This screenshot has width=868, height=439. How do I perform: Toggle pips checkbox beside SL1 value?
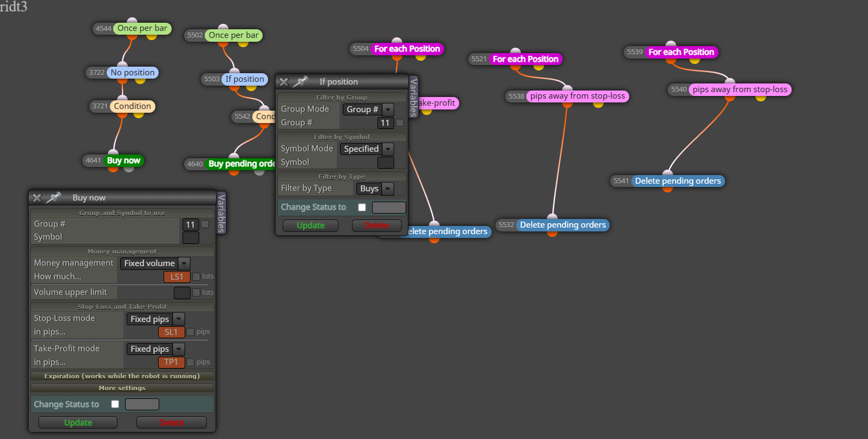(x=190, y=332)
